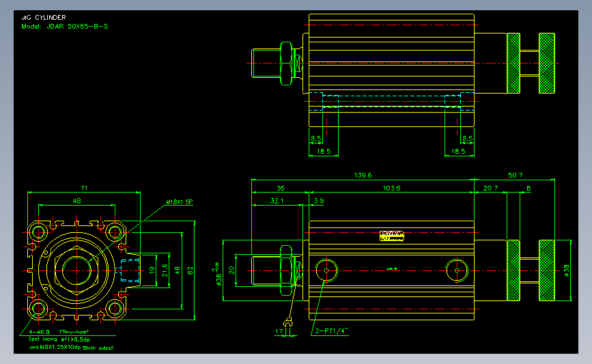Select the hexagon nut in end view
The width and height of the screenshot is (592, 364).
[x=76, y=270]
